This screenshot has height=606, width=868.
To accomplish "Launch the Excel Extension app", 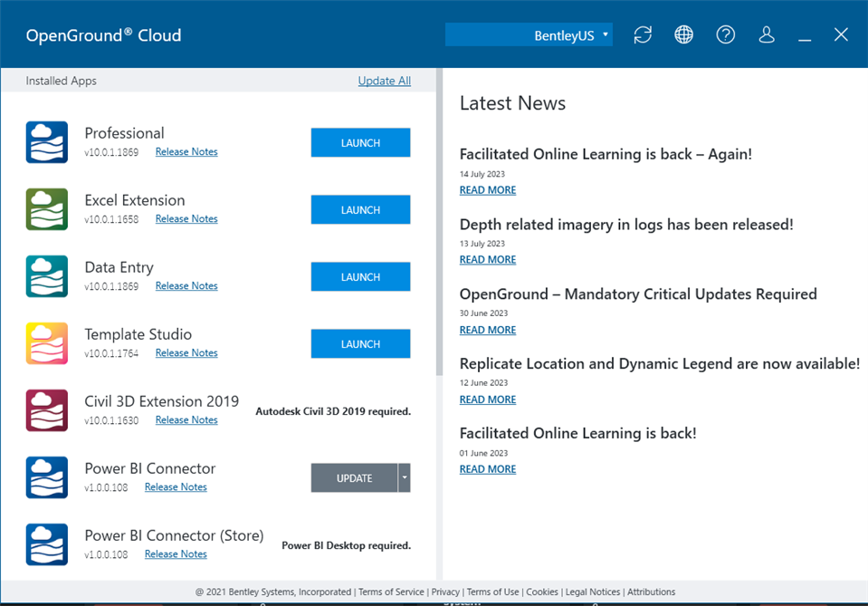I will pos(360,210).
